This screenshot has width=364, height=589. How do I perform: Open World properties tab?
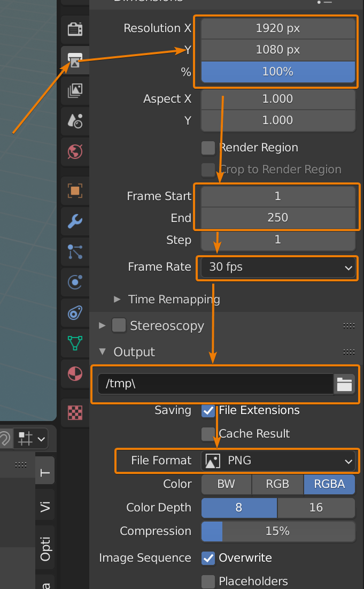(75, 152)
